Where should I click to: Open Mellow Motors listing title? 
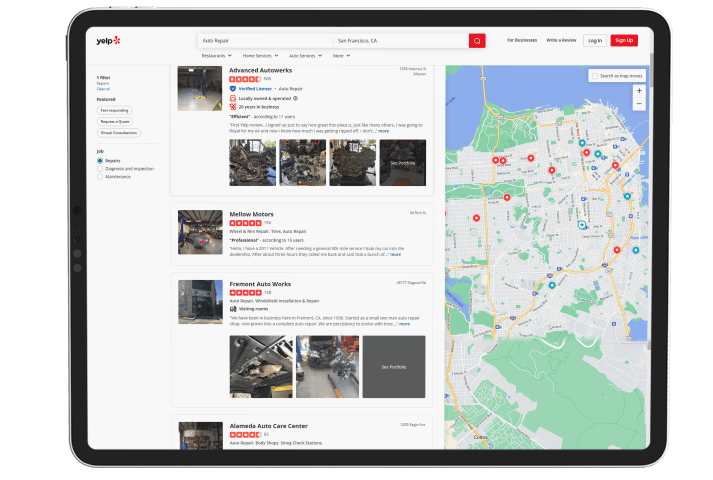click(x=251, y=214)
